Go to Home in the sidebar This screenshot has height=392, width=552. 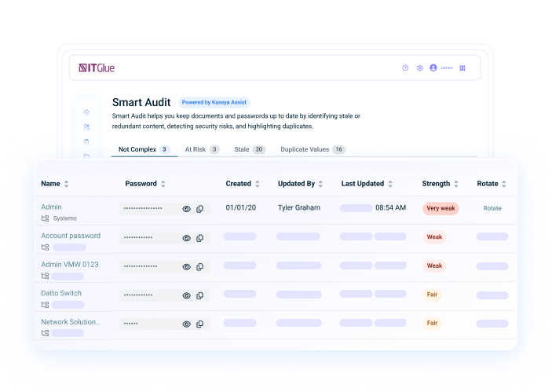point(86,112)
